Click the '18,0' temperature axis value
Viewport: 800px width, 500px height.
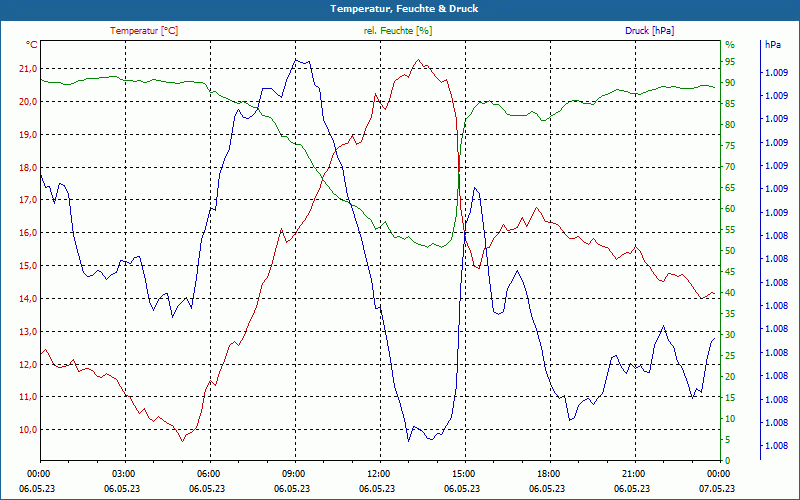(29, 167)
